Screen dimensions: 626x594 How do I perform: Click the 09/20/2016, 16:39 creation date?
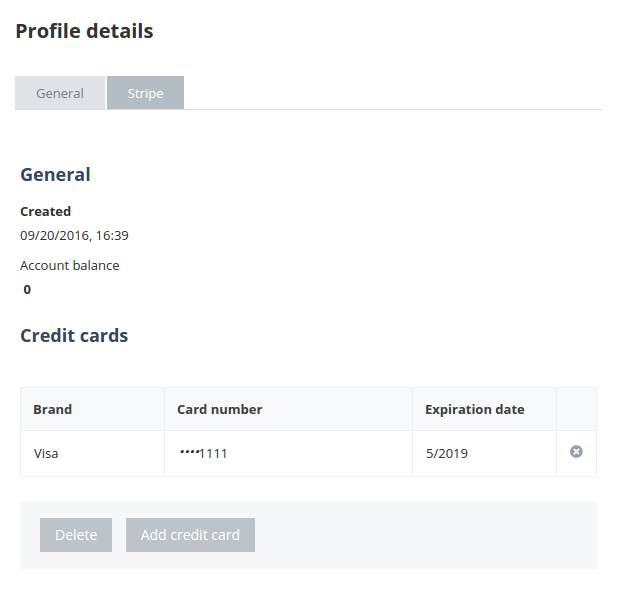(x=74, y=236)
